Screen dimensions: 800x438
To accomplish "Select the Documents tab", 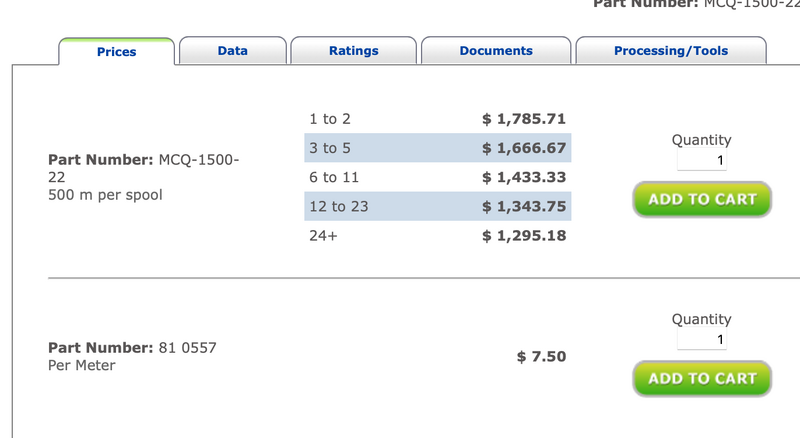I will 496,51.
